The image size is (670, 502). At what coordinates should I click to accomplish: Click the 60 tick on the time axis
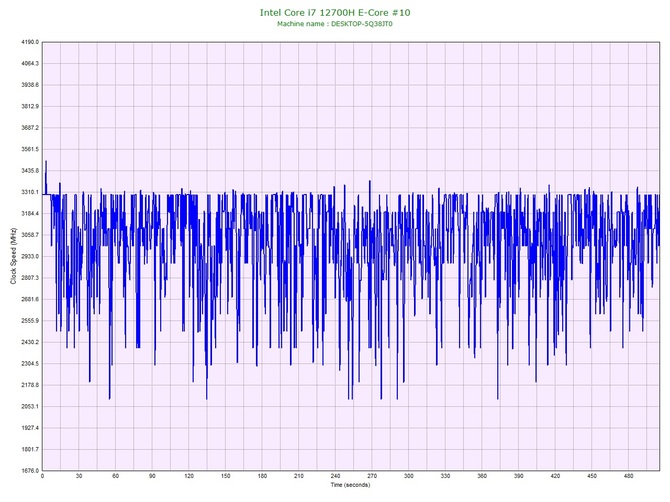pos(115,476)
